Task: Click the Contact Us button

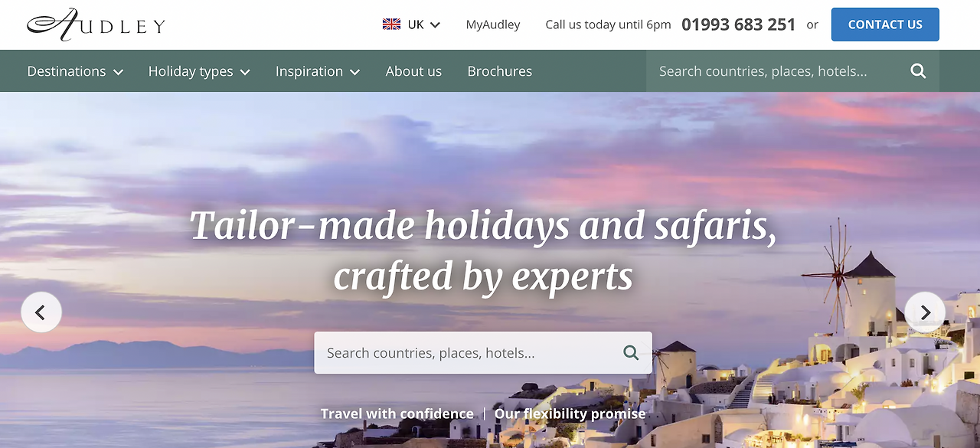Action: [x=885, y=25]
